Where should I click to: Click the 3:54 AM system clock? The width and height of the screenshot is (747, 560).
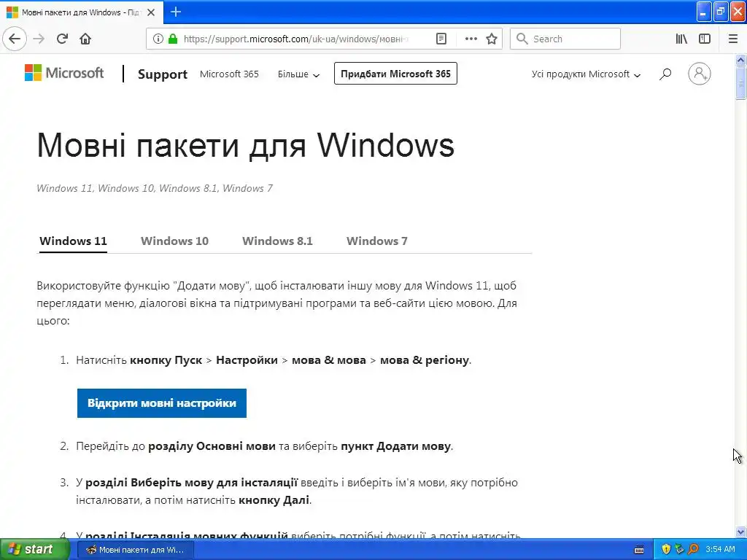(x=720, y=550)
